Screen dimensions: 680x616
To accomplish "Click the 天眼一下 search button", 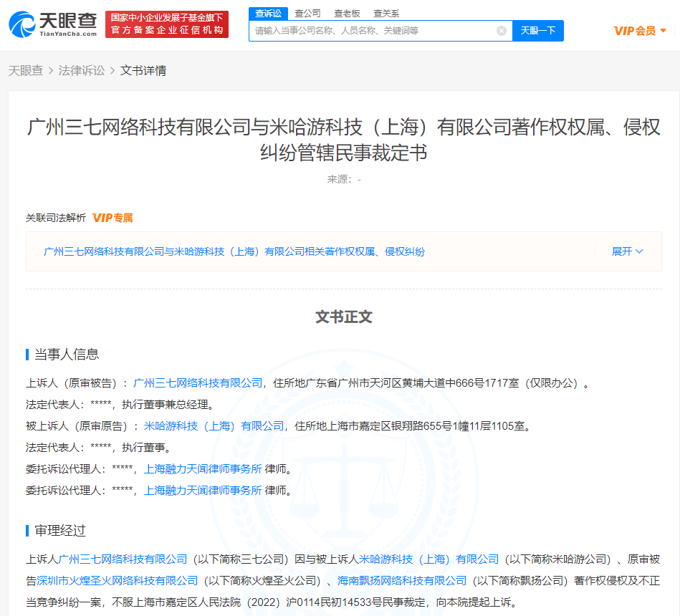I will point(537,31).
